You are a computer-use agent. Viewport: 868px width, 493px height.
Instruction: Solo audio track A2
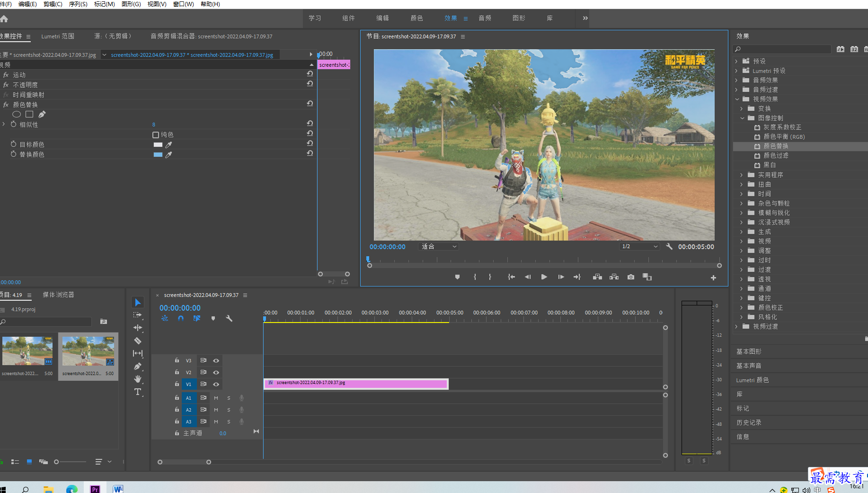click(x=229, y=410)
